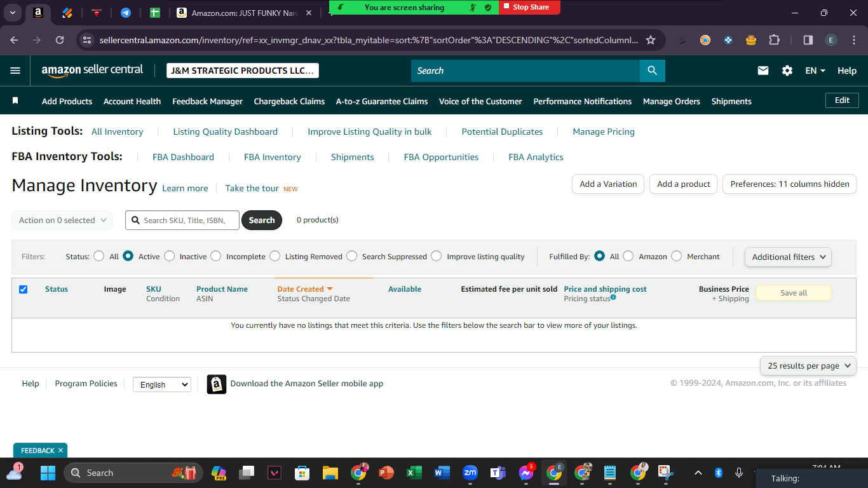The height and width of the screenshot is (488, 868).
Task: Reload the page
Action: 60,40
